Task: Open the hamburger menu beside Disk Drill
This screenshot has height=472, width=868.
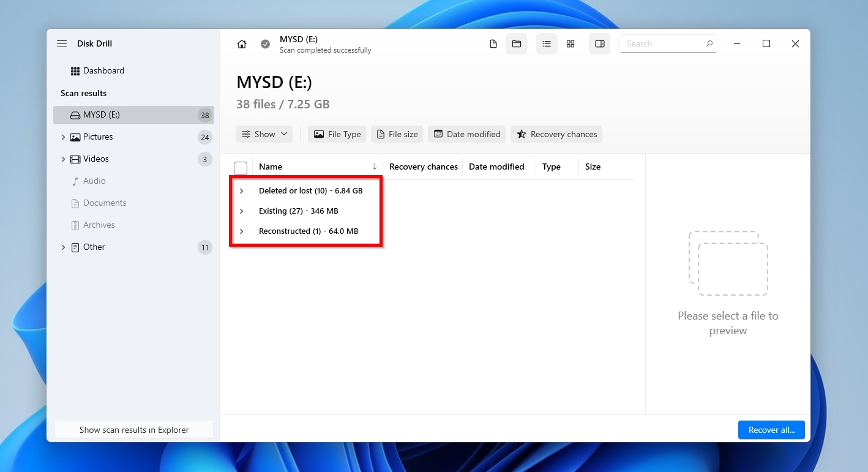Action: 62,43
